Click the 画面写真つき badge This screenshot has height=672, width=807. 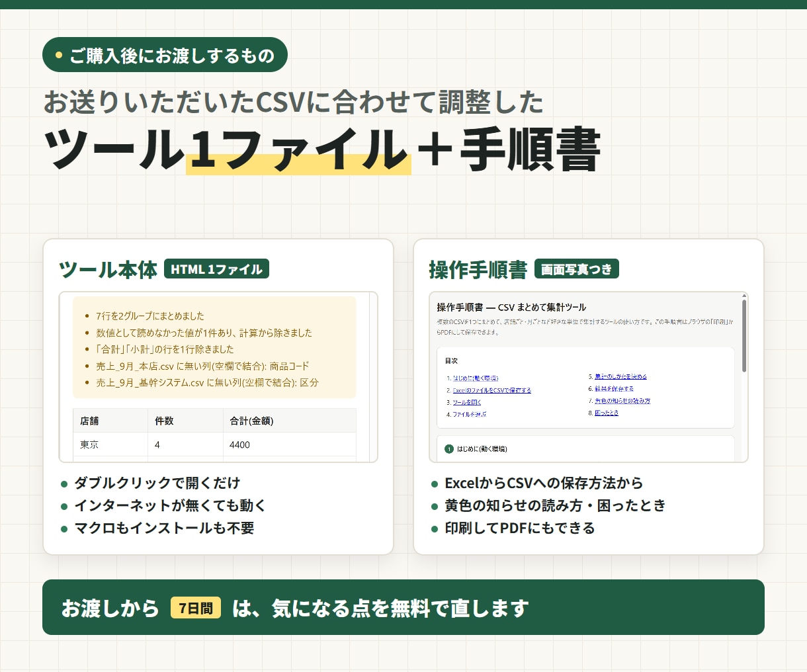pos(577,269)
